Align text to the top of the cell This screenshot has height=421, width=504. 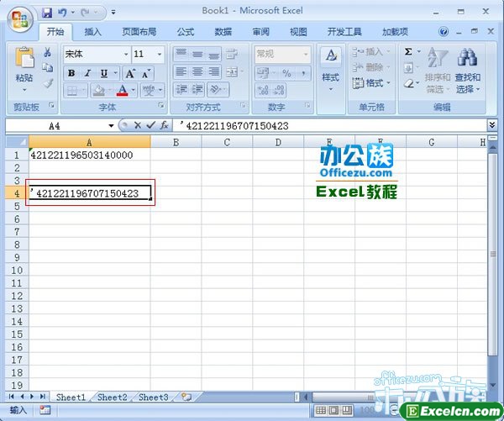tap(181, 54)
